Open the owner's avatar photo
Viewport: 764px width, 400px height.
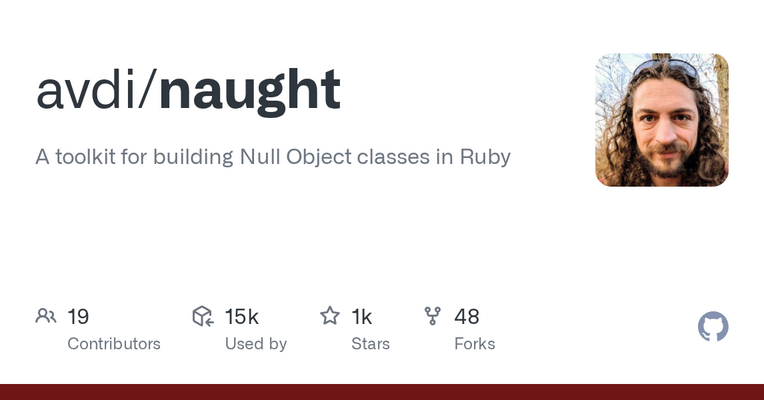point(662,120)
